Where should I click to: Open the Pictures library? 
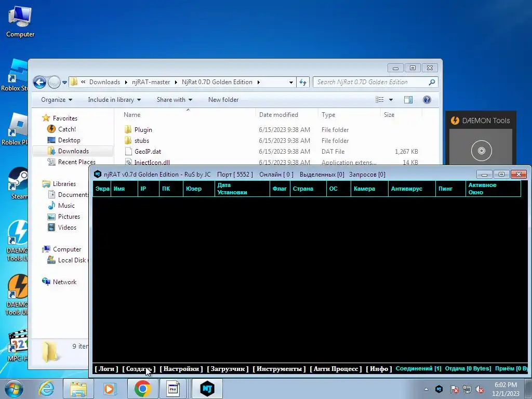pyautogui.click(x=69, y=217)
